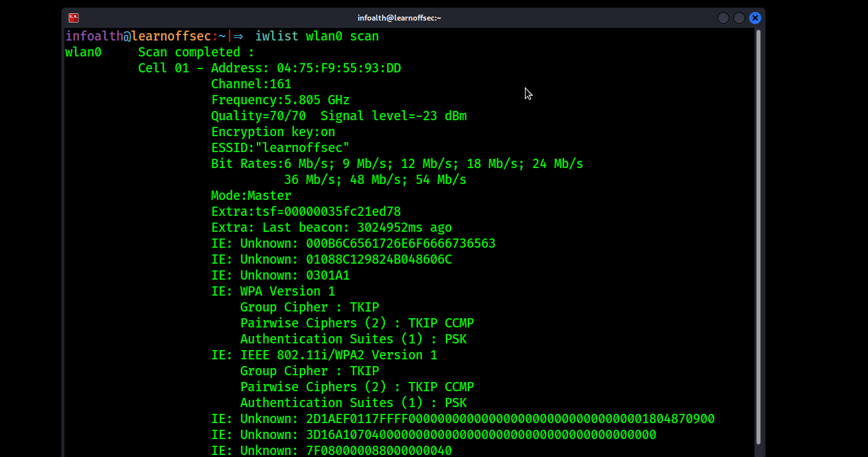Click the blue close icon with the X
Screen dimensions: 868x457
coord(755,17)
